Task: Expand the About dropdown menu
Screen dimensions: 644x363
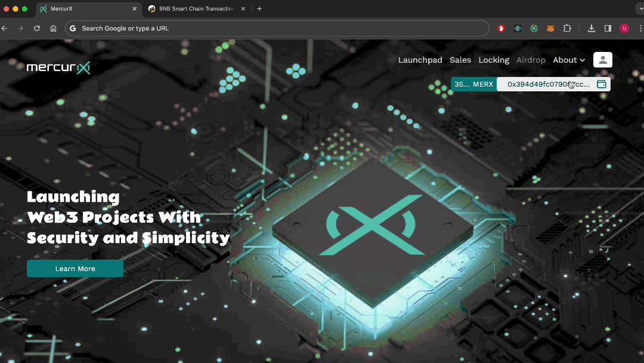Action: (x=569, y=60)
